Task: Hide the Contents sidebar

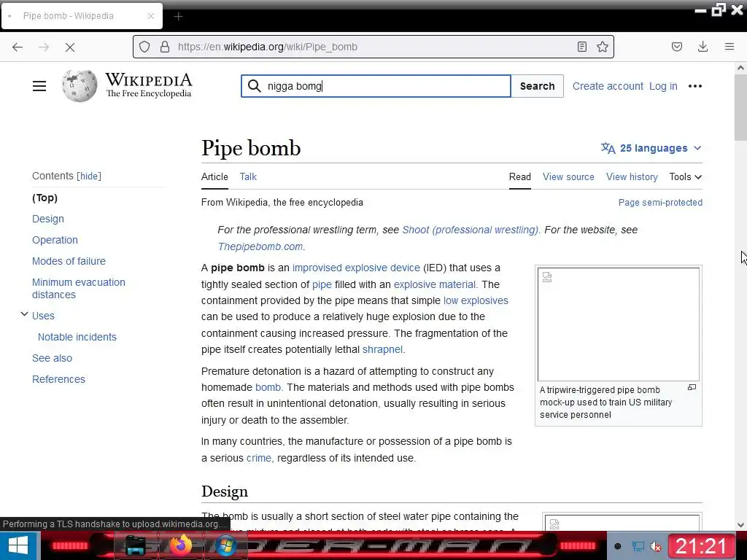Action: (89, 176)
